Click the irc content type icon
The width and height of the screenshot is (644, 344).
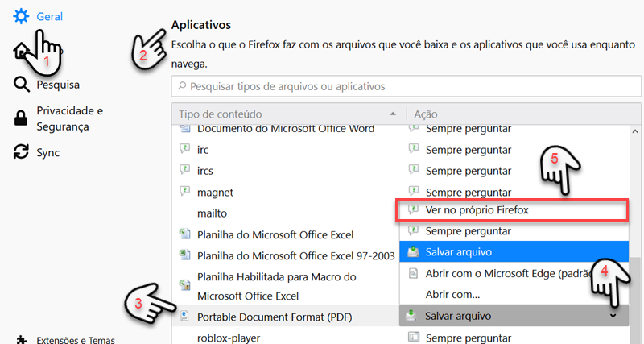(185, 149)
